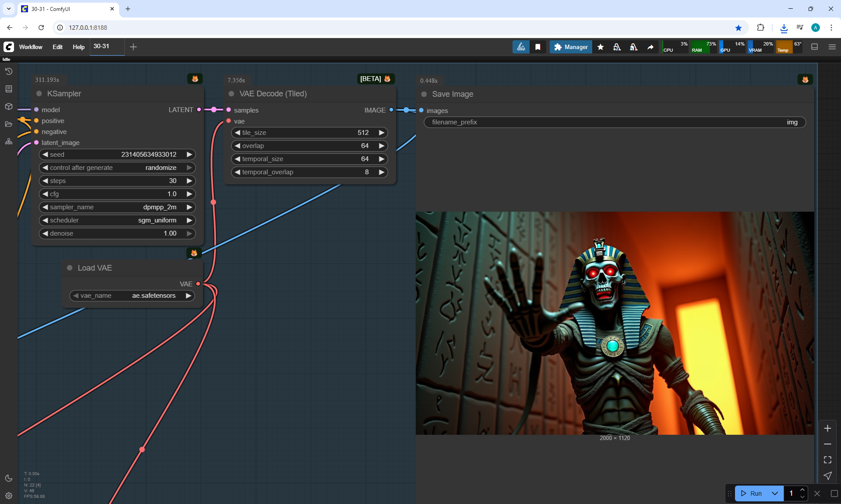Click the zoom in plus button
841x504 pixels.
click(827, 428)
